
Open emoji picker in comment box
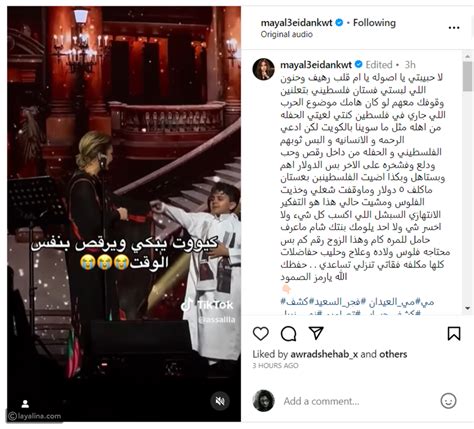tap(448, 401)
